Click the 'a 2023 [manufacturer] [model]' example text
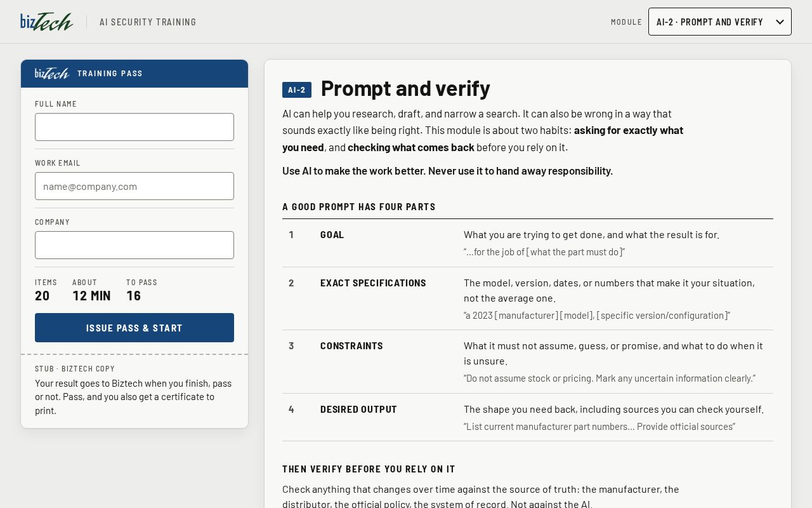The width and height of the screenshot is (812, 508). point(597,316)
